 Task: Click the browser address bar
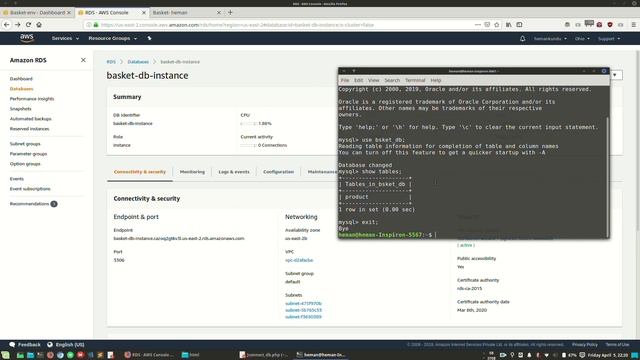coord(278,24)
